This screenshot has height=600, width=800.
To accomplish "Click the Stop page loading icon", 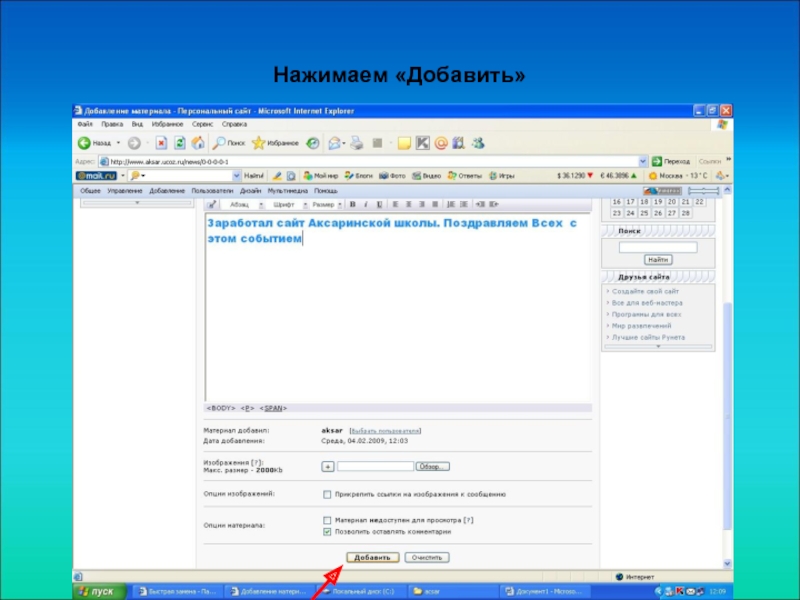I will click(x=160, y=143).
